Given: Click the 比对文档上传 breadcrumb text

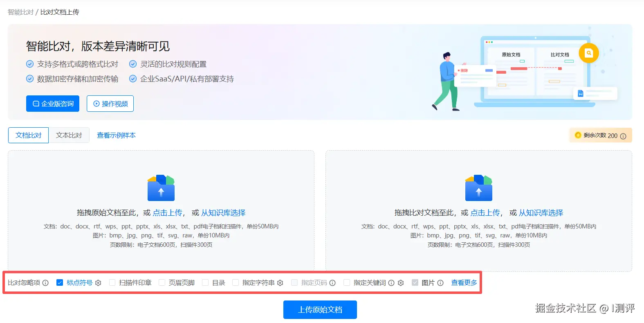Looking at the screenshot, I should [x=60, y=12].
